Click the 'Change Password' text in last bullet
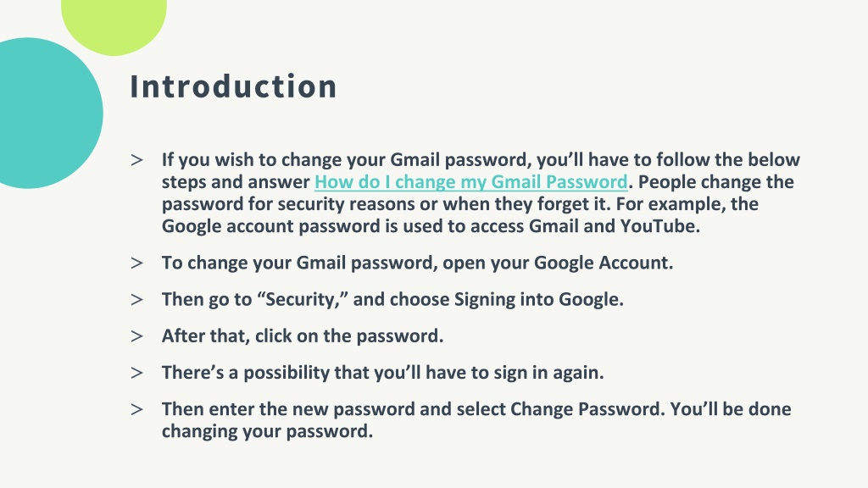Image resolution: width=868 pixels, height=488 pixels. (x=586, y=409)
